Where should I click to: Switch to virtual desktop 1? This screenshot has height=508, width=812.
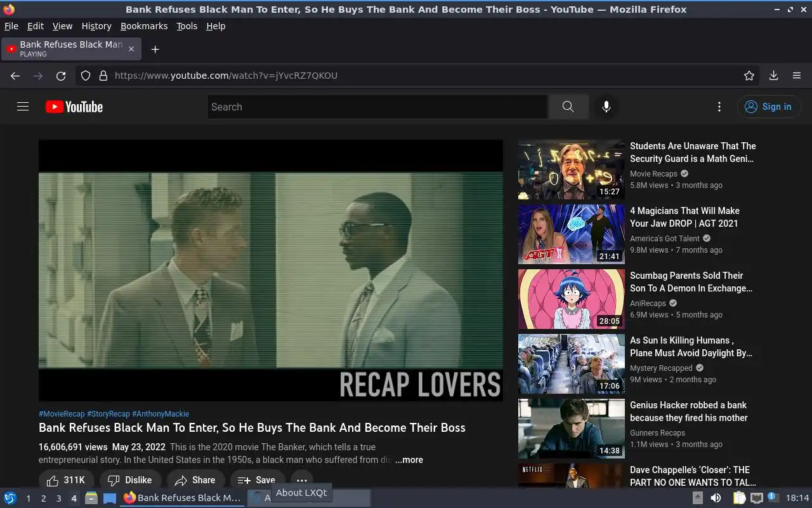(28, 498)
